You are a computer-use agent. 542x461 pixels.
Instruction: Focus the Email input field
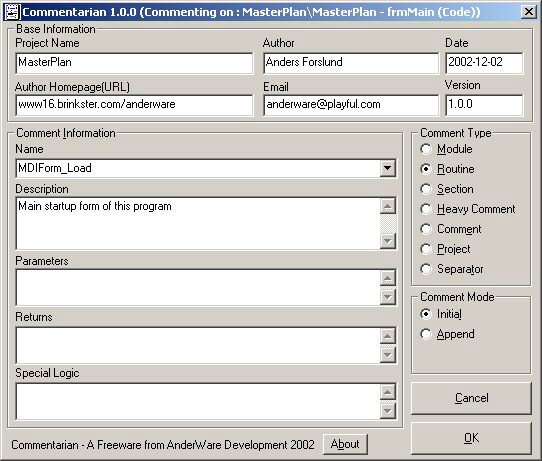pyautogui.click(x=351, y=105)
